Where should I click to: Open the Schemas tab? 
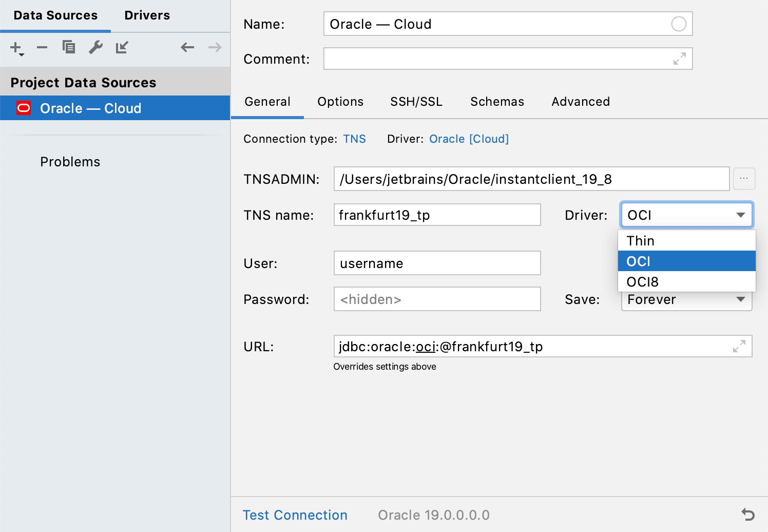[496, 102]
